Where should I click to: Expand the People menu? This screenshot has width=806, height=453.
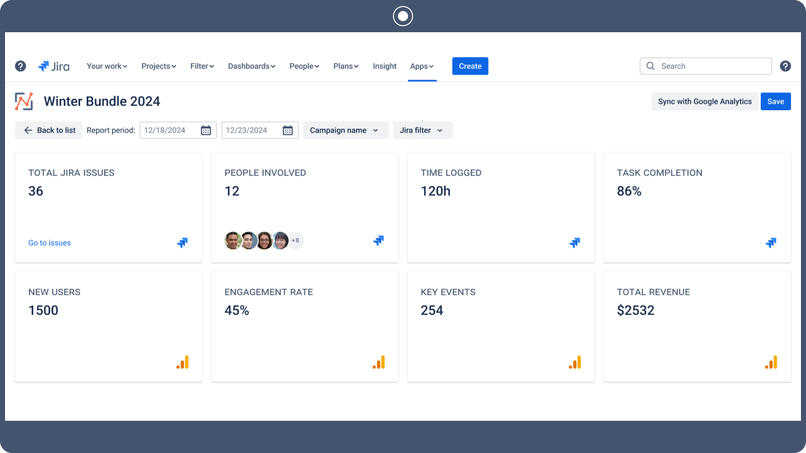click(x=304, y=66)
